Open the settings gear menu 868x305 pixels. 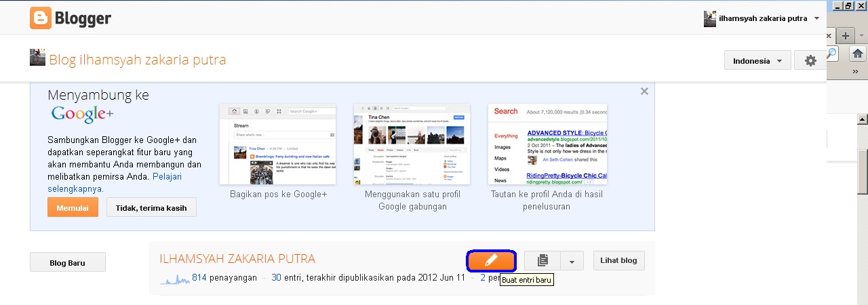tap(810, 60)
